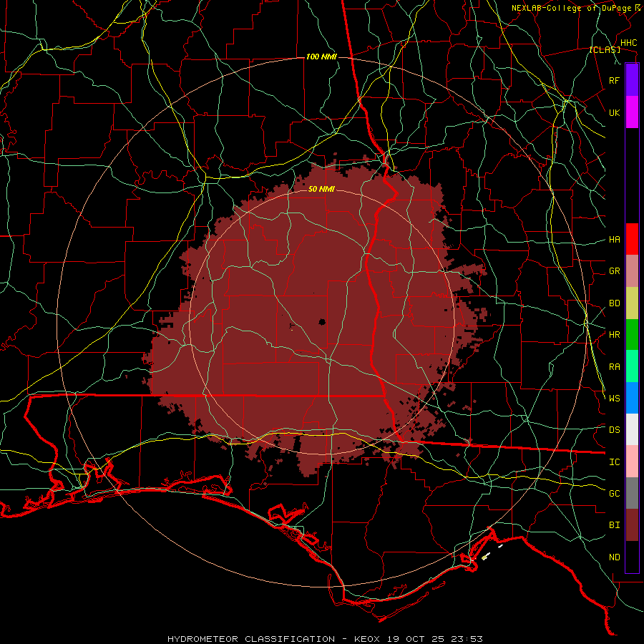Click the UK magenta legend swatch
The width and height of the screenshot is (644, 644).
click(x=632, y=112)
